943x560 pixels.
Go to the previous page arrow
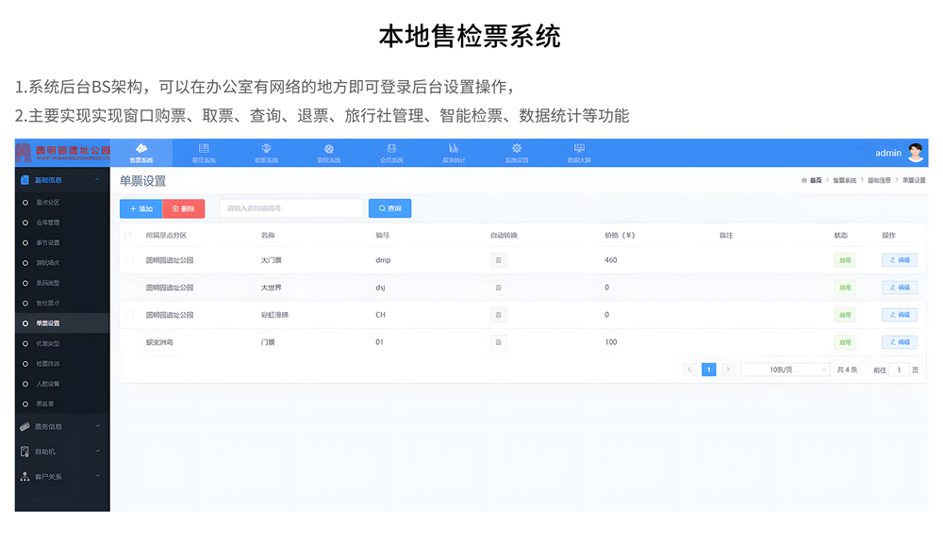[x=689, y=370]
